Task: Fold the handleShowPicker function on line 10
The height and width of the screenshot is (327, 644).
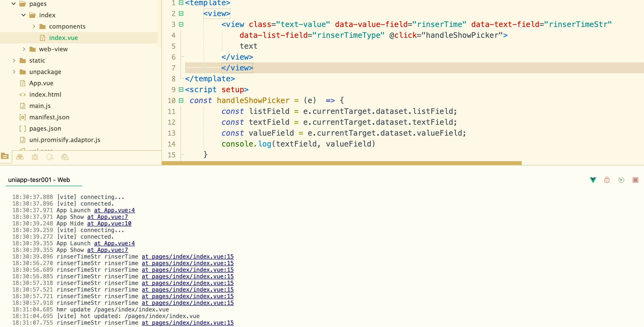Action: click(181, 101)
